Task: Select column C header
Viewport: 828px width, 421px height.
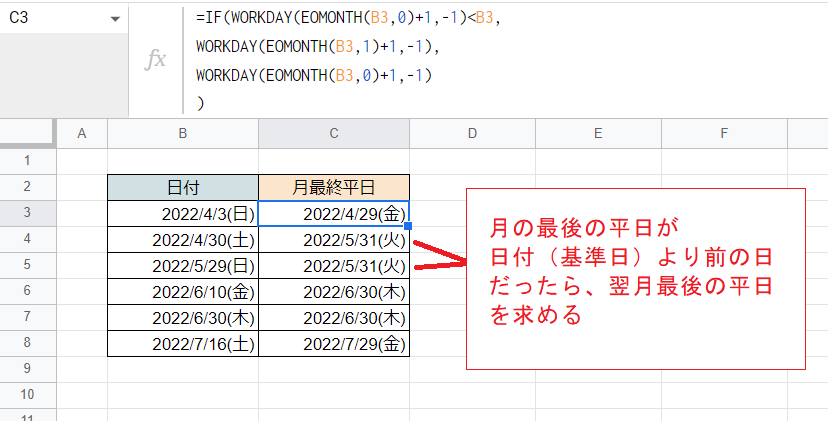Action: [x=334, y=134]
